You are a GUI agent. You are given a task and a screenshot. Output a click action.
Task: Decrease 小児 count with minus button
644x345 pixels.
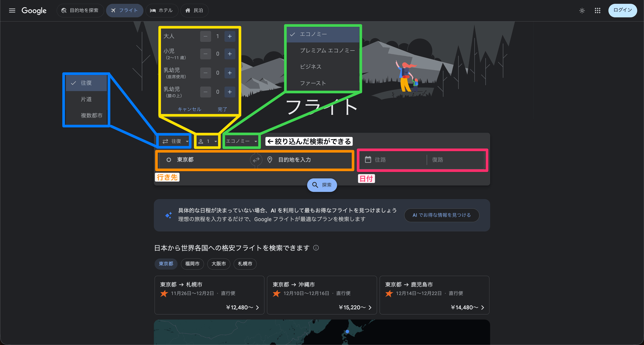pos(205,54)
